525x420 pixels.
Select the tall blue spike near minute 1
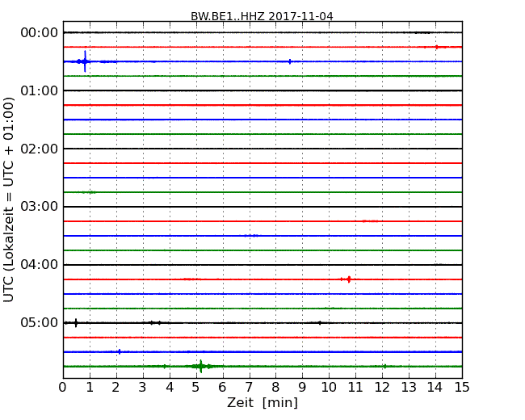[x=85, y=61]
